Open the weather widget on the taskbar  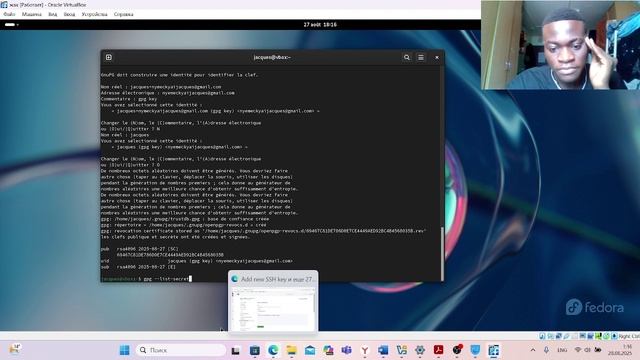click(15, 349)
